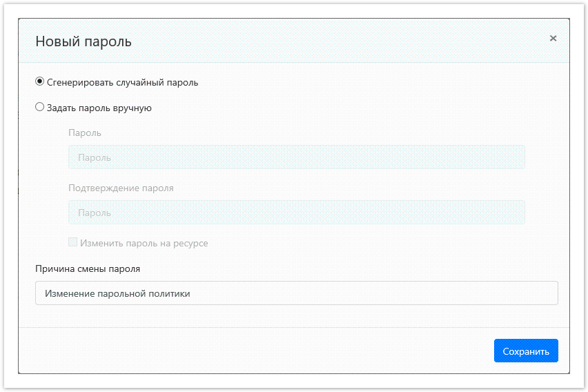588x392 pixels.
Task: Click the Подтверждение пароля field label
Action: (x=121, y=188)
